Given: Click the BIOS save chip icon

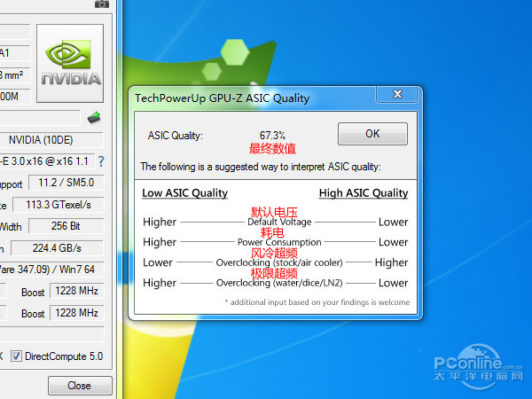Looking at the screenshot, I should click(94, 117).
